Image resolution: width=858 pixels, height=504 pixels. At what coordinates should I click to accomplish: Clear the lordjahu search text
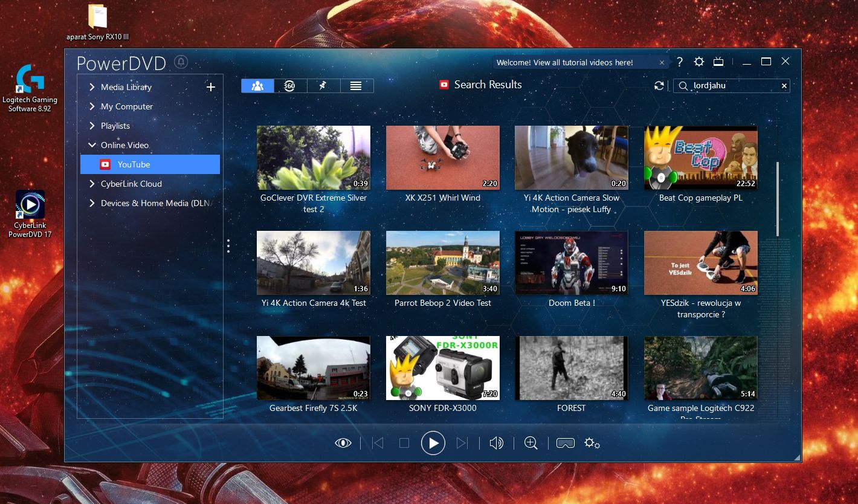click(x=784, y=86)
